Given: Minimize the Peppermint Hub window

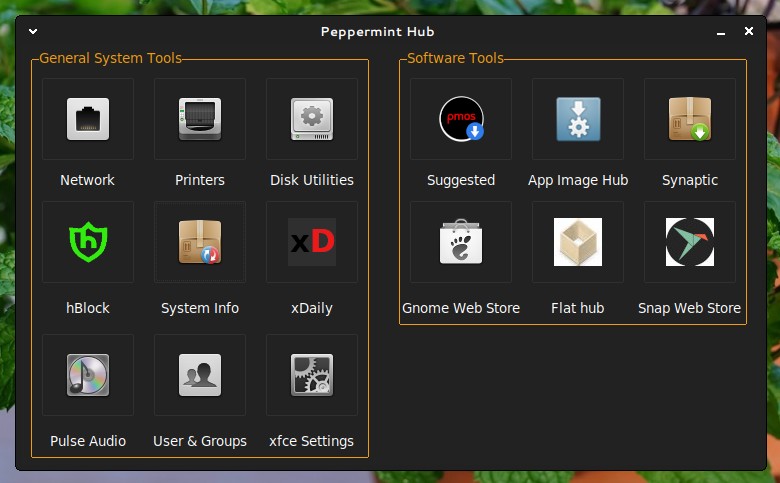Looking at the screenshot, I should pyautogui.click(x=721, y=32).
